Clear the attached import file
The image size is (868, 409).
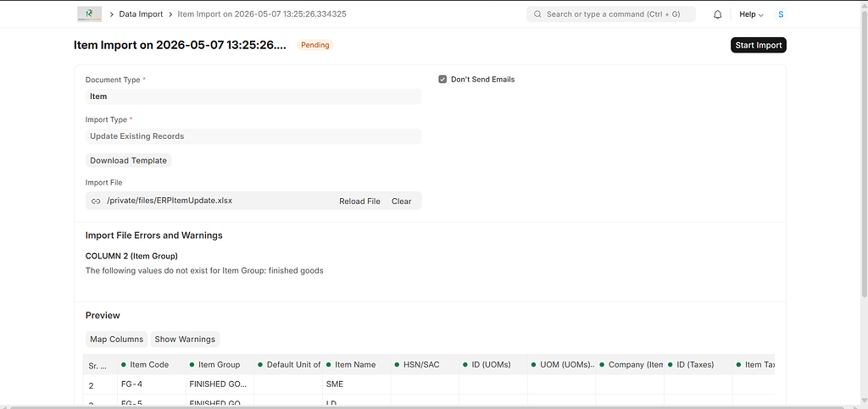(x=401, y=202)
